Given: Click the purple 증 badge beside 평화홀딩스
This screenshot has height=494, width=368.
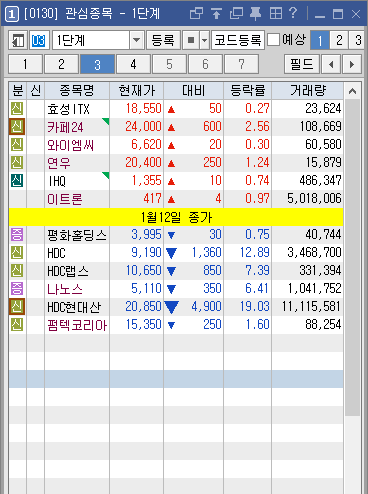Looking at the screenshot, I should (x=17, y=235).
